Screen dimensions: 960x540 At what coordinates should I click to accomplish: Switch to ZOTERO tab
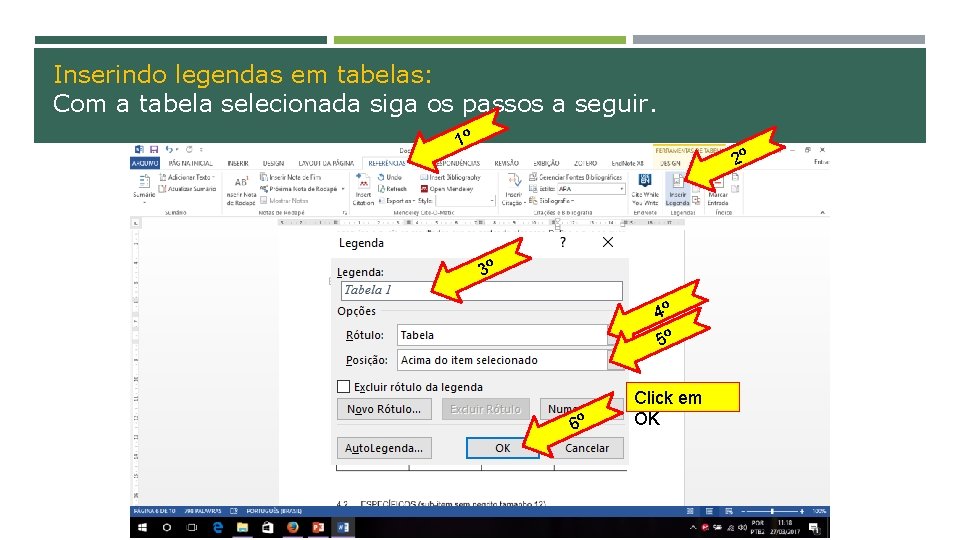pyautogui.click(x=585, y=163)
